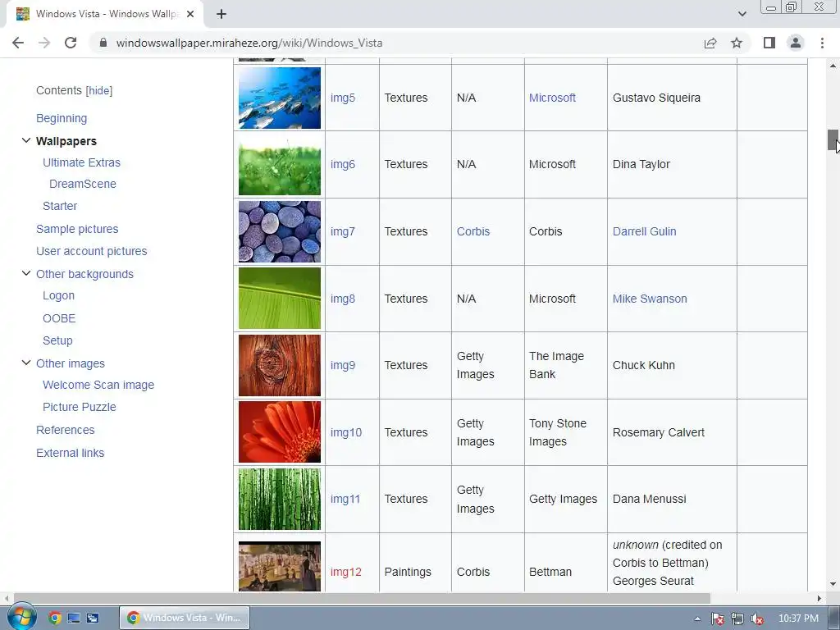Hide the Contents sidebar

pyautogui.click(x=99, y=90)
